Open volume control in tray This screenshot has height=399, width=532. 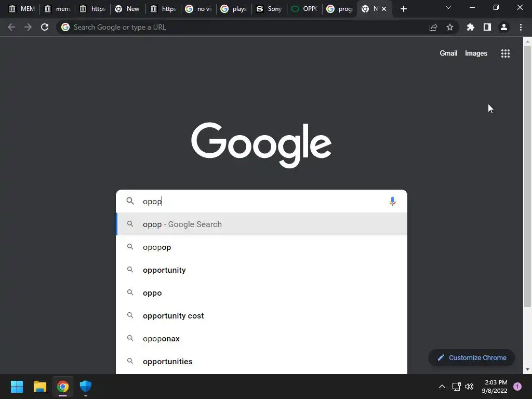coord(469,387)
